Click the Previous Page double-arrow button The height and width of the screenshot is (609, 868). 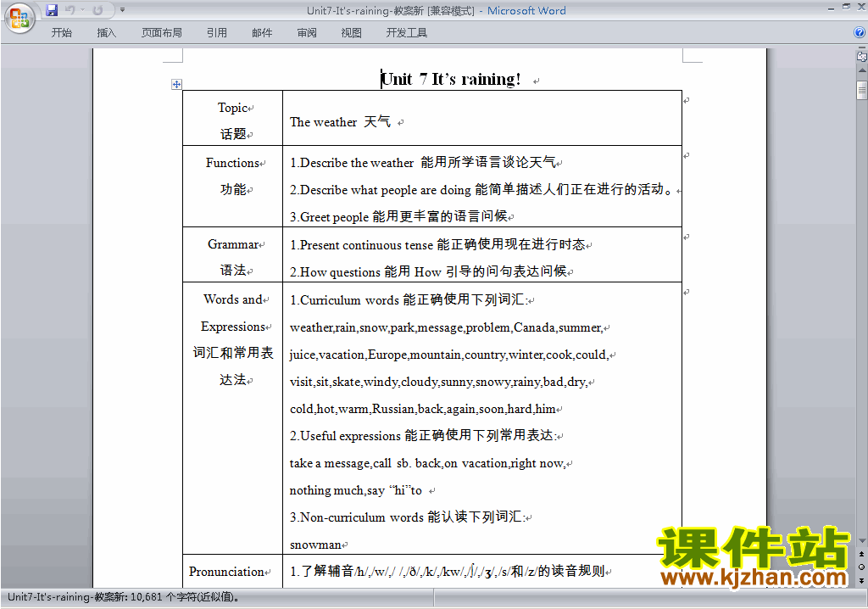click(x=861, y=554)
